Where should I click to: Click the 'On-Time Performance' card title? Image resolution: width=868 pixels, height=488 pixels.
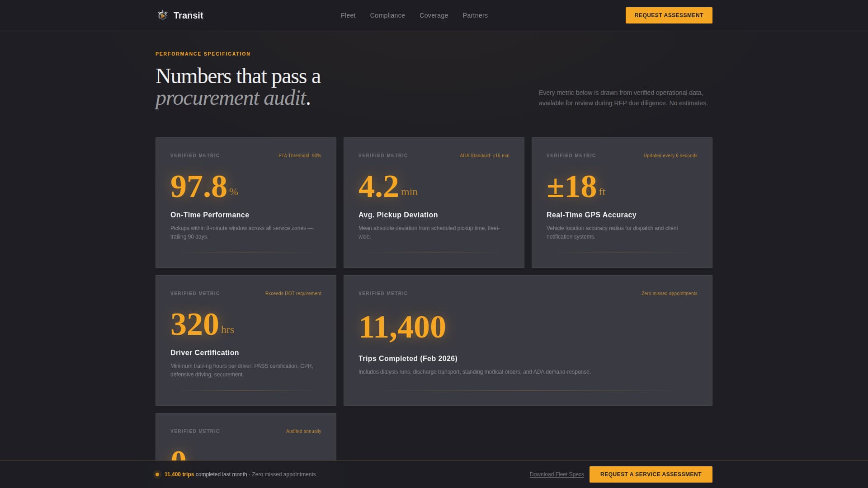click(x=210, y=215)
